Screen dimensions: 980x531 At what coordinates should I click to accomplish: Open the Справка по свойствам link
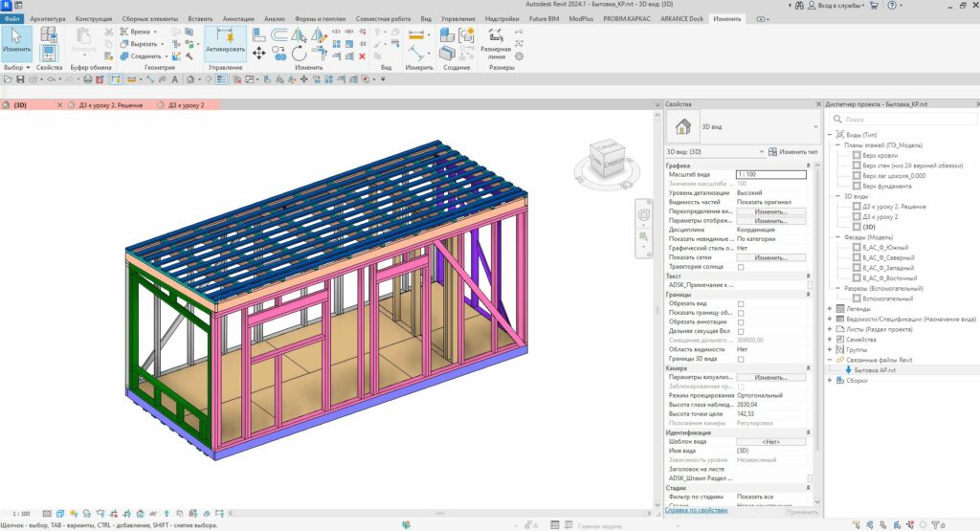pyautogui.click(x=696, y=510)
